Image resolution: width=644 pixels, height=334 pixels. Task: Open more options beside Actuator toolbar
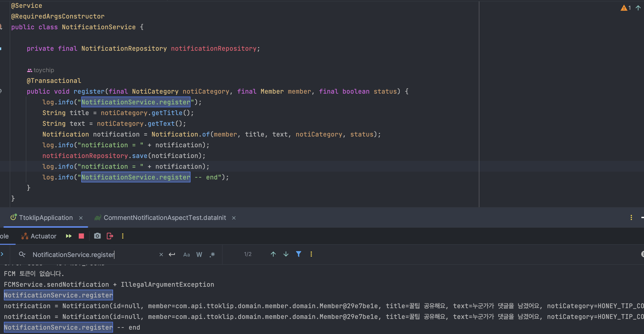pos(123,236)
